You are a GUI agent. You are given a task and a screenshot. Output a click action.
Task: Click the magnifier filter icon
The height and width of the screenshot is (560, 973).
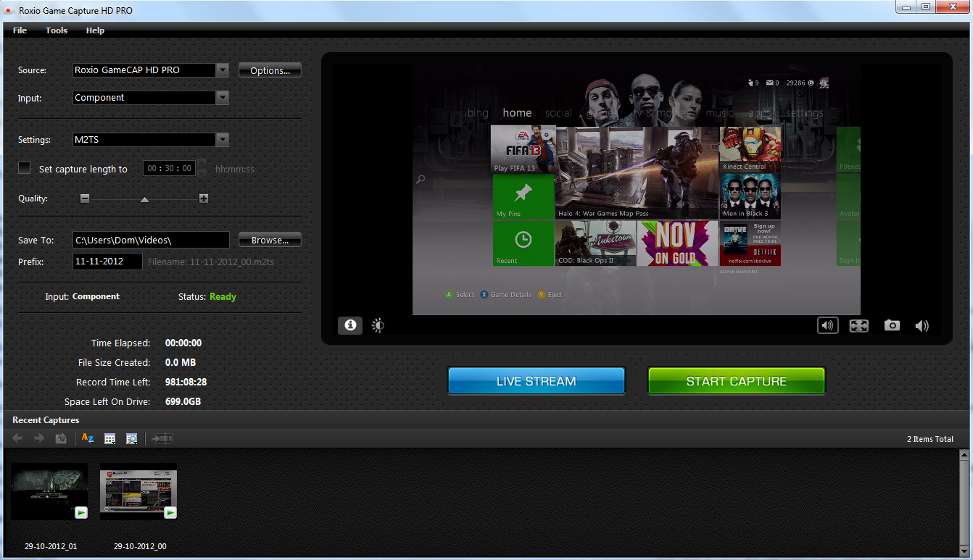pyautogui.click(x=131, y=438)
